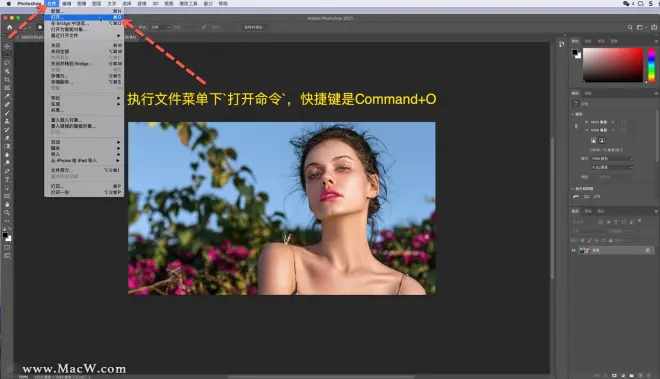Open the color mode dropdown in Properties
Viewport: 660px width, 379px height.
tap(612, 159)
